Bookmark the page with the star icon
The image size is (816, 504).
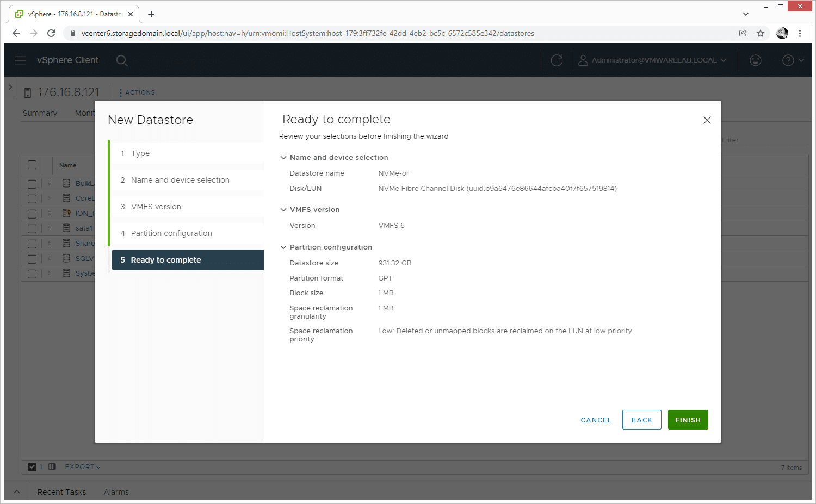click(761, 33)
